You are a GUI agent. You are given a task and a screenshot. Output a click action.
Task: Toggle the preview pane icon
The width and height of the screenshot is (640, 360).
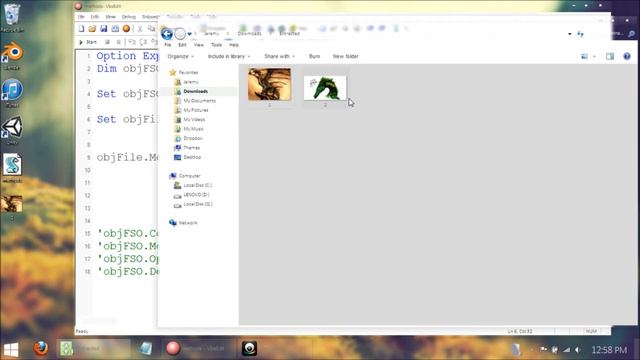(610, 56)
